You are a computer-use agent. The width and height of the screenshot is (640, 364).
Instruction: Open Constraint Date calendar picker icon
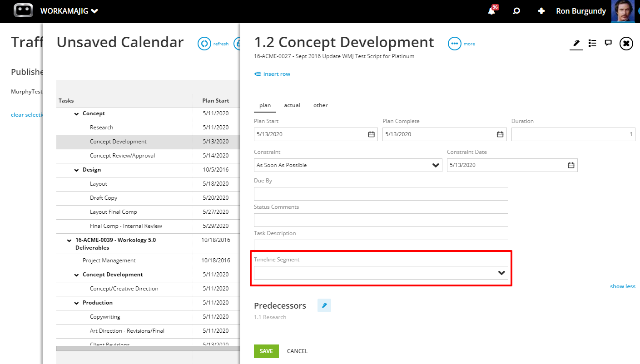571,165
